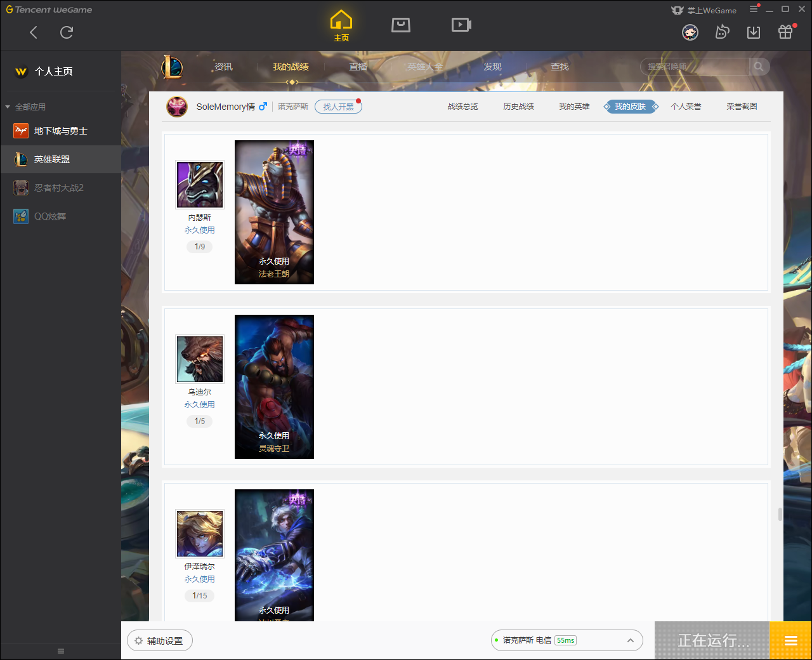812x660 pixels.
Task: Click the 内瑟斯 champion portrait
Action: 200,185
